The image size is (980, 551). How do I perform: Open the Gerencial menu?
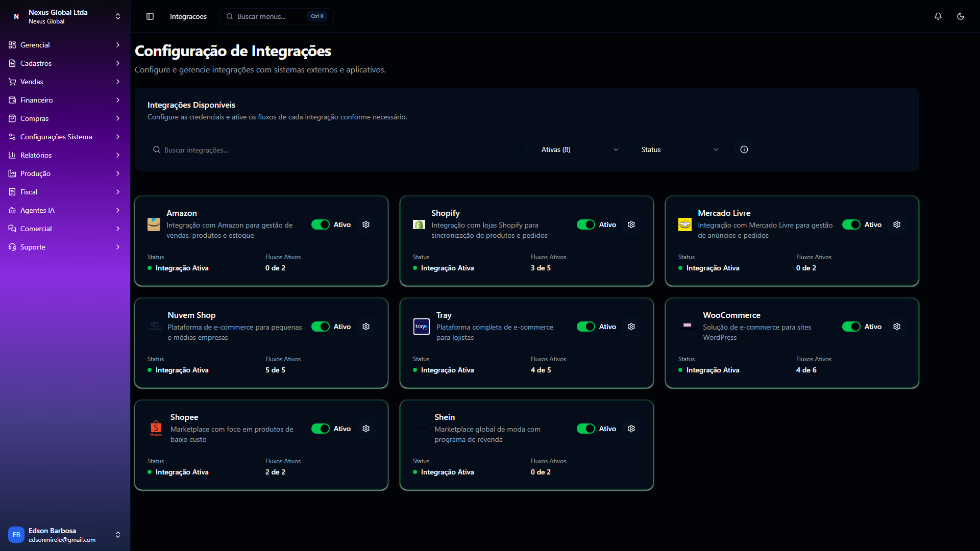coord(65,45)
